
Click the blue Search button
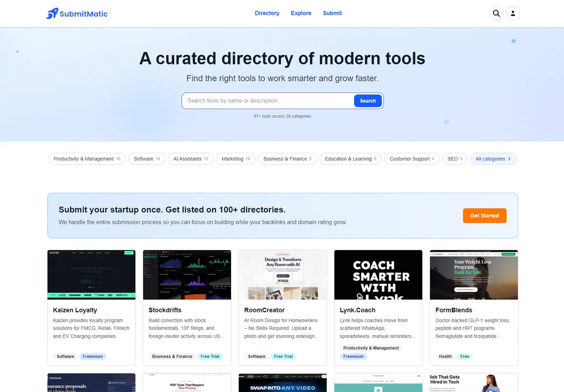368,100
